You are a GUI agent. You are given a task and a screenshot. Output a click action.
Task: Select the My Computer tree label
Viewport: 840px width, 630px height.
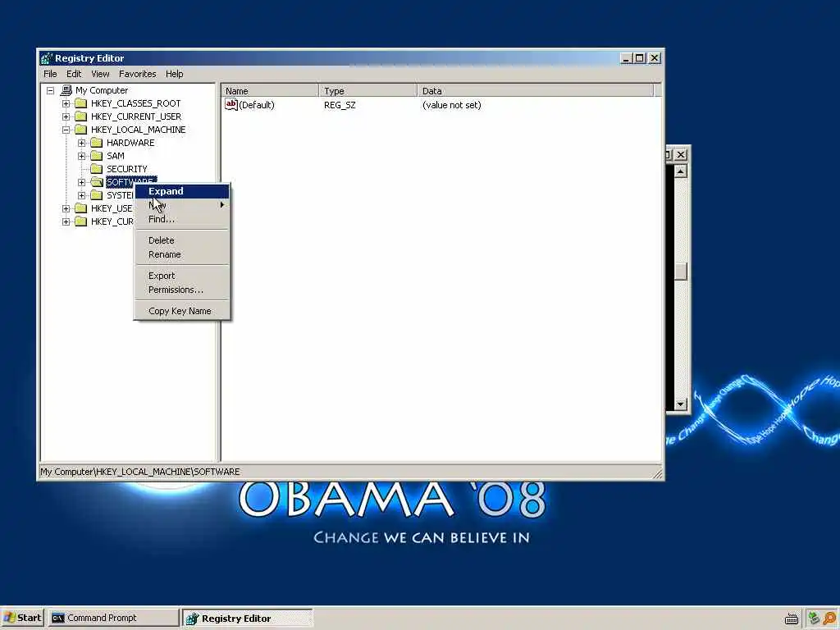pos(102,90)
